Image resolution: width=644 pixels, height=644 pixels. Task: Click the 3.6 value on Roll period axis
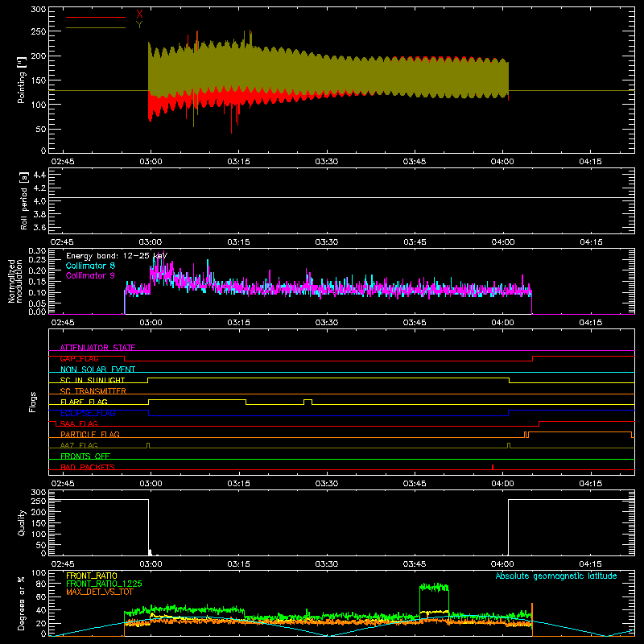tap(39, 228)
